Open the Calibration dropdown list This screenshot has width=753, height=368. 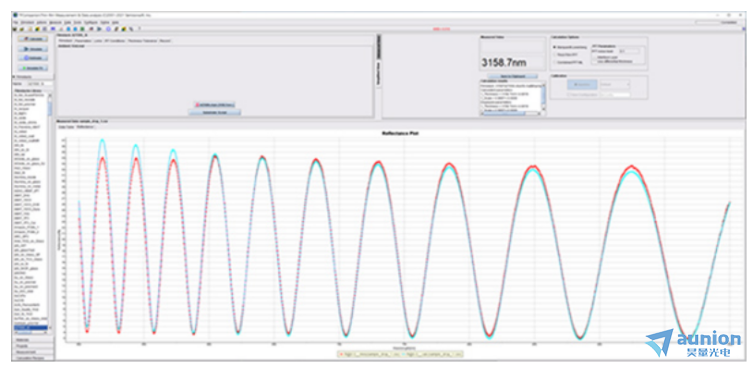(x=615, y=84)
